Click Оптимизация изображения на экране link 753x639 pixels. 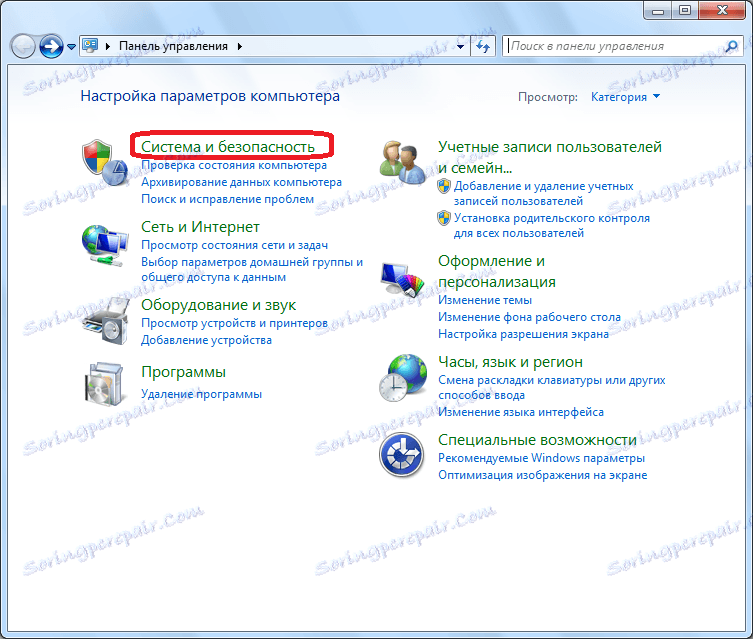[543, 475]
